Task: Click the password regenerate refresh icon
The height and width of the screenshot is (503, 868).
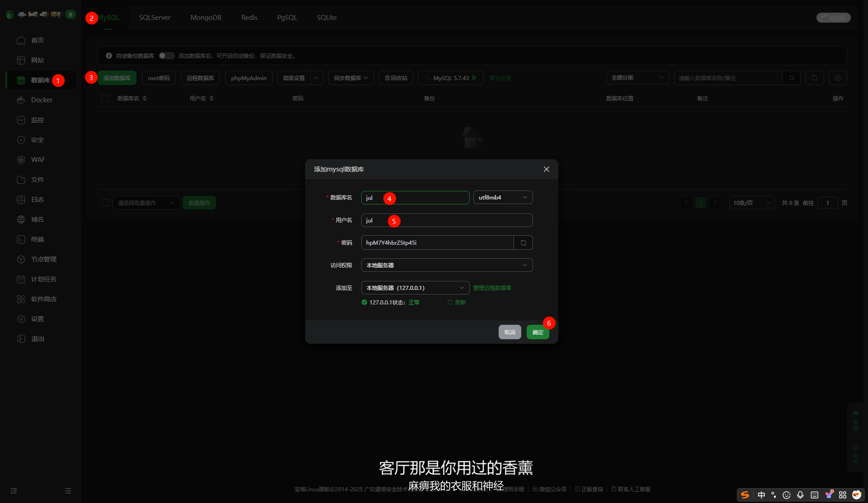Action: pyautogui.click(x=523, y=243)
